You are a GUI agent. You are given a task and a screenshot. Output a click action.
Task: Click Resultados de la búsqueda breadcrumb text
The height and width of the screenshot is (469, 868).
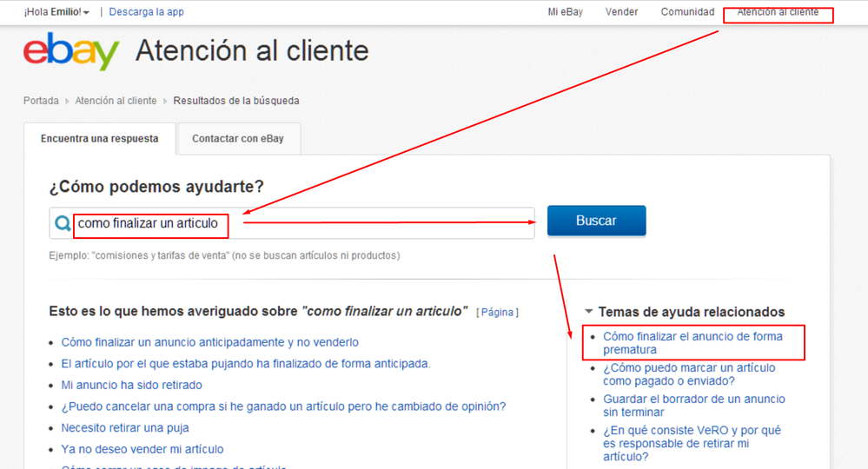click(236, 101)
